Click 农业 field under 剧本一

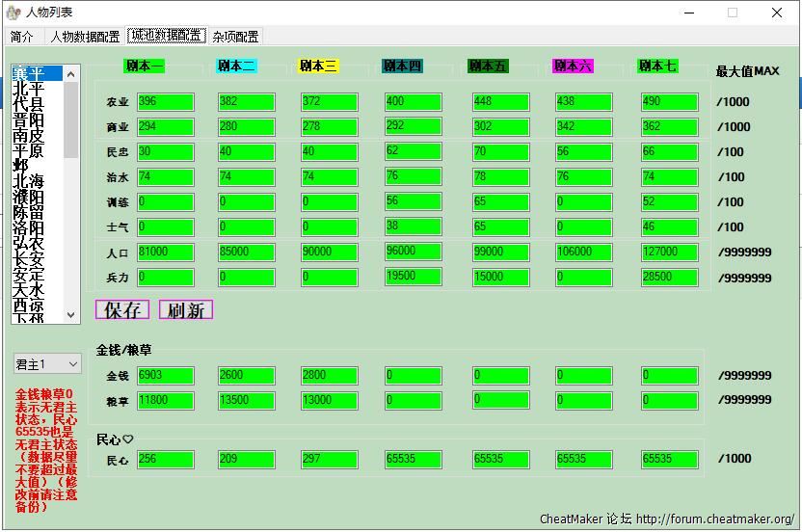click(165, 102)
